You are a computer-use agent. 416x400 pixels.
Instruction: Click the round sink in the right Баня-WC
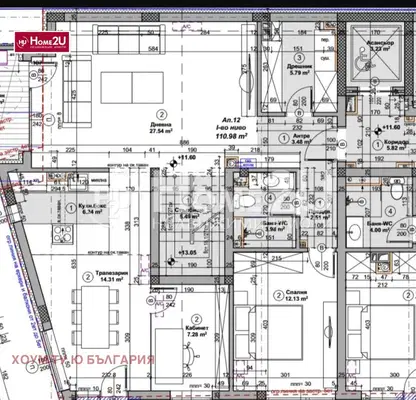[x=354, y=231]
